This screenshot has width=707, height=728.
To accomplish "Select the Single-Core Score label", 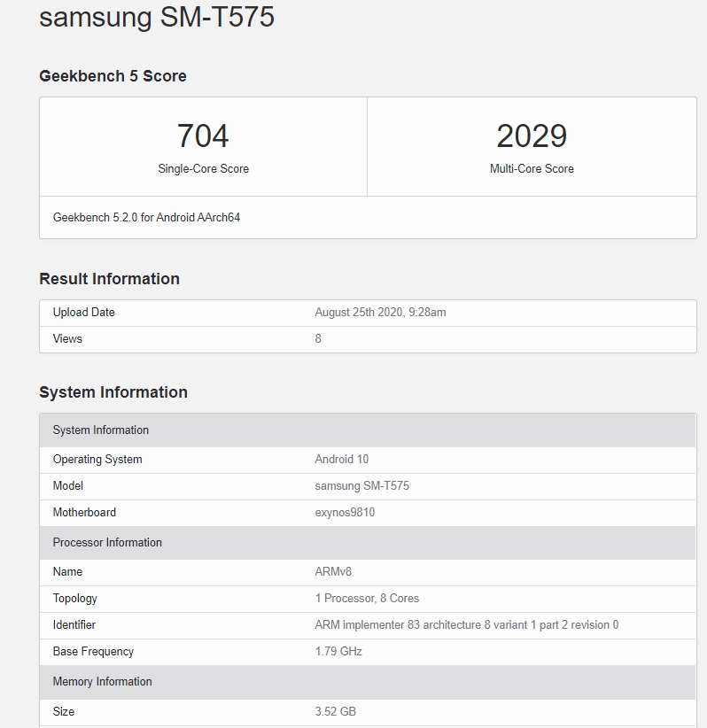I will [x=203, y=169].
